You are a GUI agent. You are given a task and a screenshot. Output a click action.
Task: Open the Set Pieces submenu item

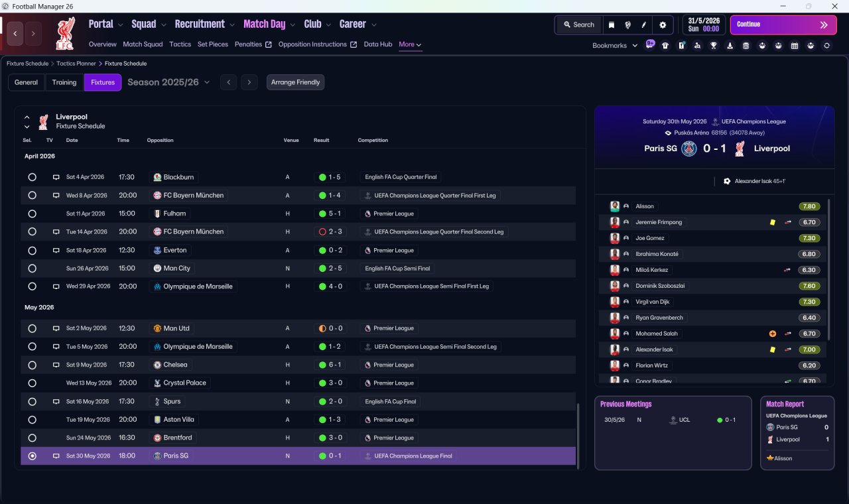click(213, 44)
